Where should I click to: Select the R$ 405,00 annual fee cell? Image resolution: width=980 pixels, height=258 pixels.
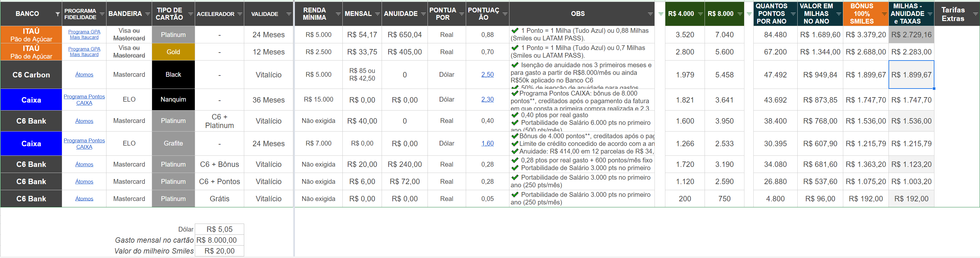[405, 52]
